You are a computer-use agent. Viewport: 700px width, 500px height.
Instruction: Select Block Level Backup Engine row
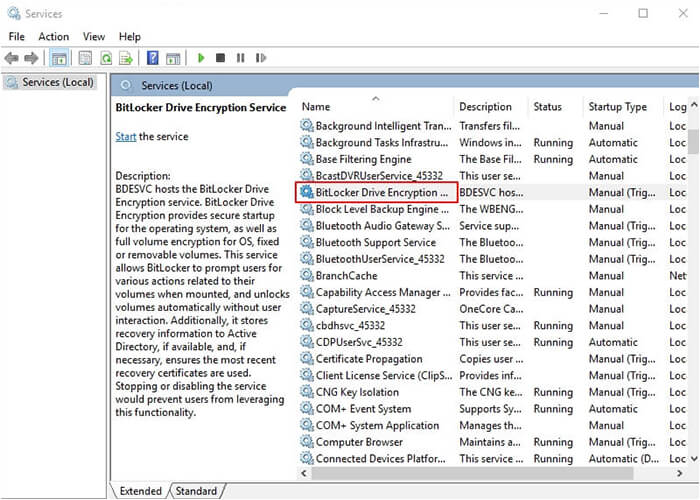click(x=493, y=209)
